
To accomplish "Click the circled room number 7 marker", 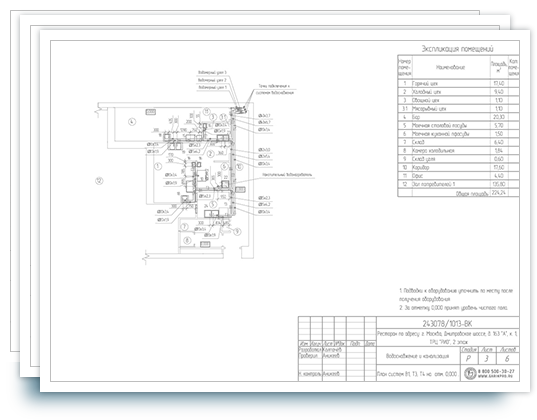I will (x=184, y=226).
